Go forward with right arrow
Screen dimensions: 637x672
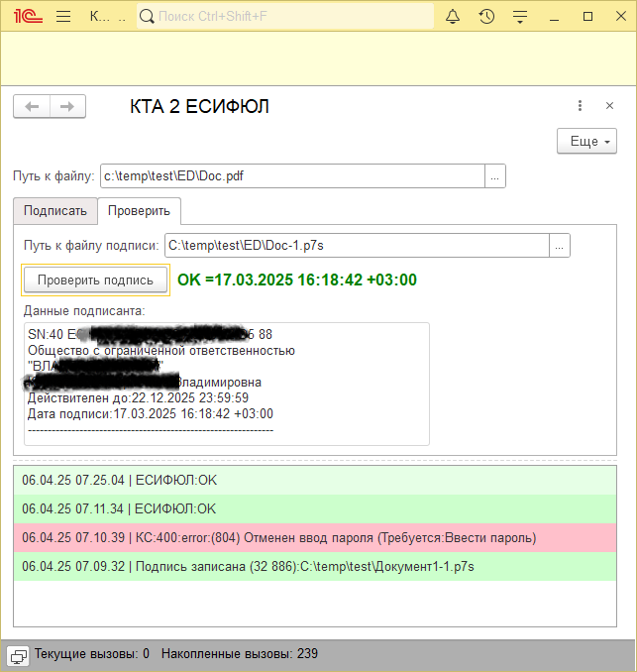(67, 106)
